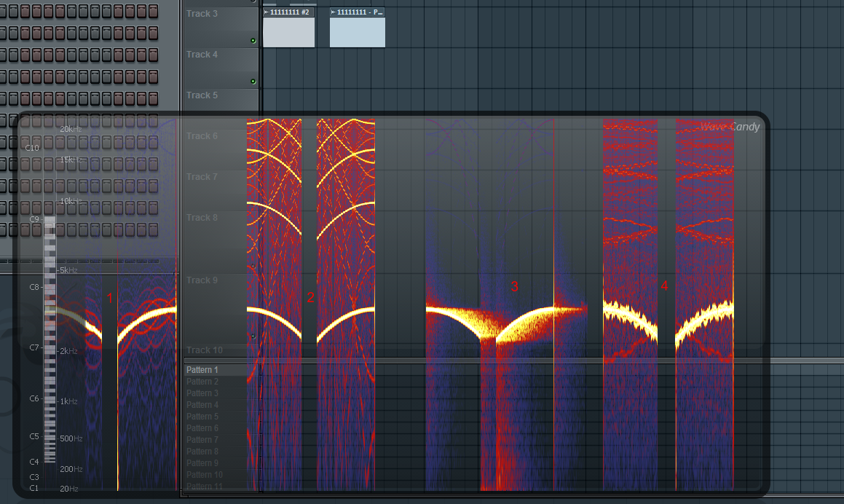
Task: Click the C5 note label
Action: coord(34,436)
